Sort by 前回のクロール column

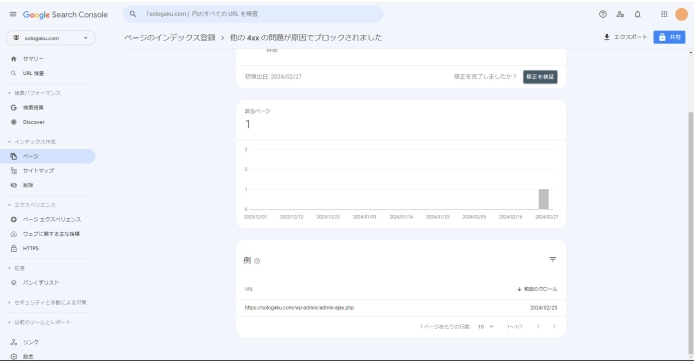[537, 289]
